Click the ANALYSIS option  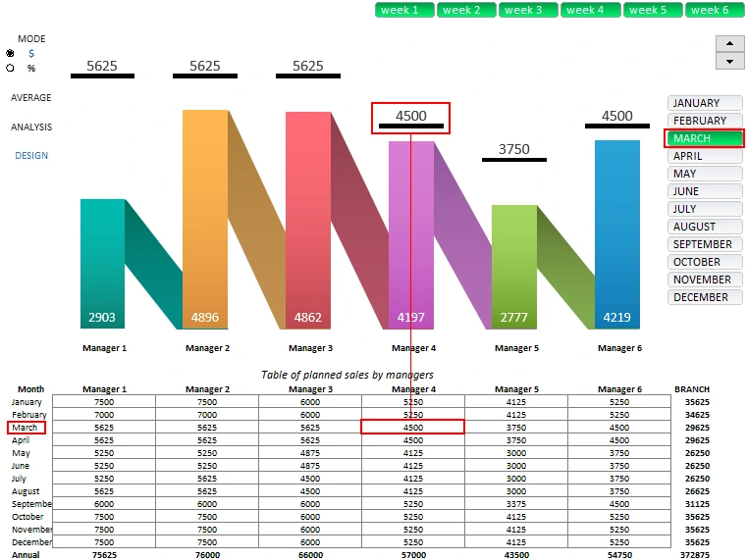[x=31, y=127]
